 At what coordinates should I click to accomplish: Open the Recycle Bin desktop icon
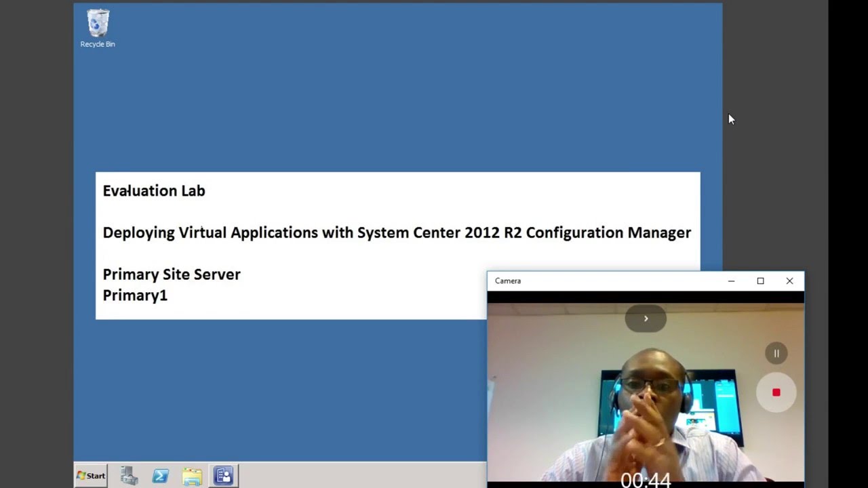[x=98, y=28]
